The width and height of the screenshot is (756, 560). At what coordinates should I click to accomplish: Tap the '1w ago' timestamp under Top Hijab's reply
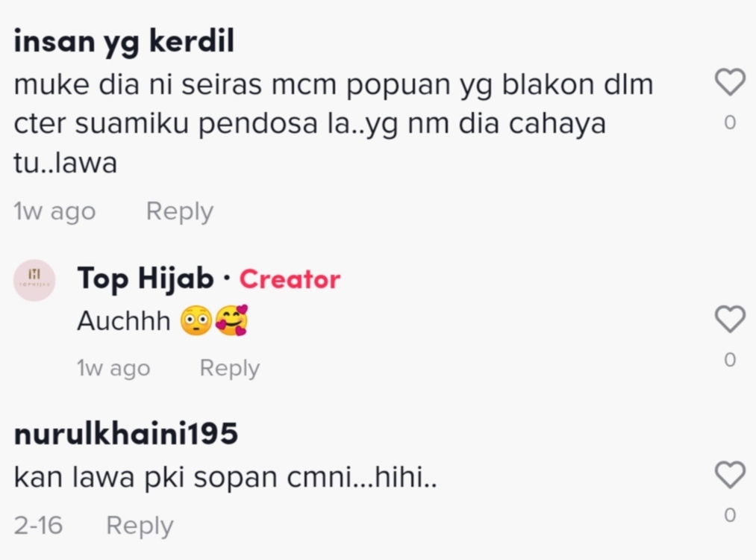coord(113,368)
